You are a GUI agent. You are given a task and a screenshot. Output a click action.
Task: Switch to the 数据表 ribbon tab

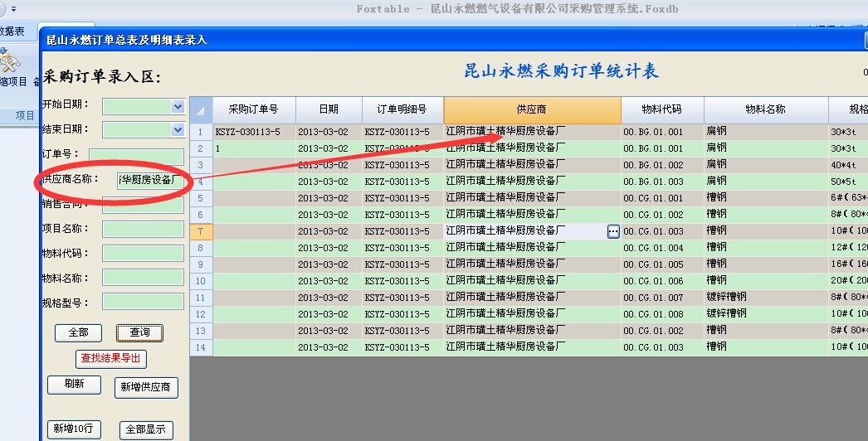tap(12, 31)
